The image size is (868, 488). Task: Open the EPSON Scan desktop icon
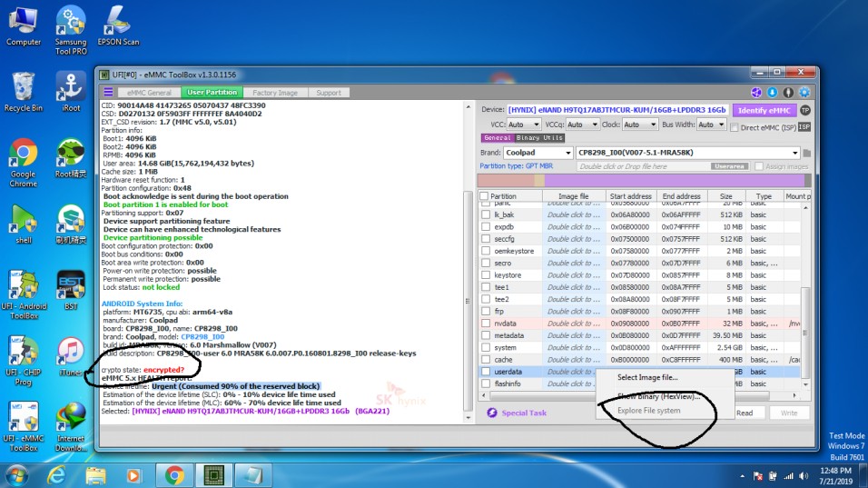(118, 25)
